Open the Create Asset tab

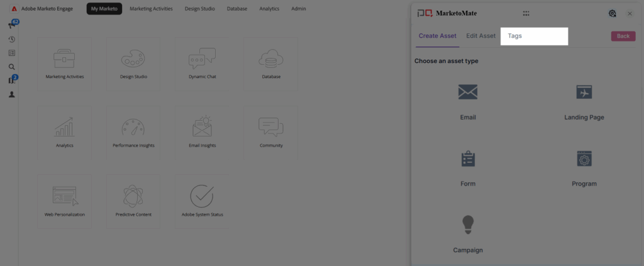pyautogui.click(x=438, y=36)
